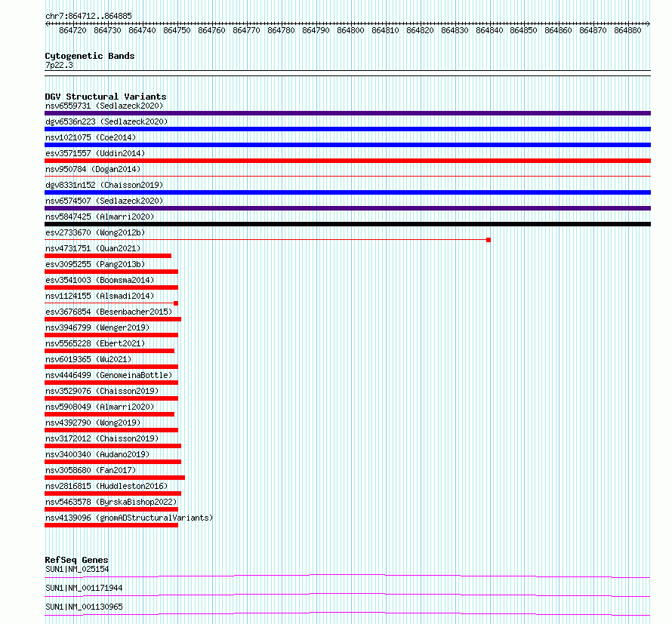Viewport: 672px width, 624px height.
Task: Open variant nsv4392790 (Wong2019)
Action: click(93, 423)
